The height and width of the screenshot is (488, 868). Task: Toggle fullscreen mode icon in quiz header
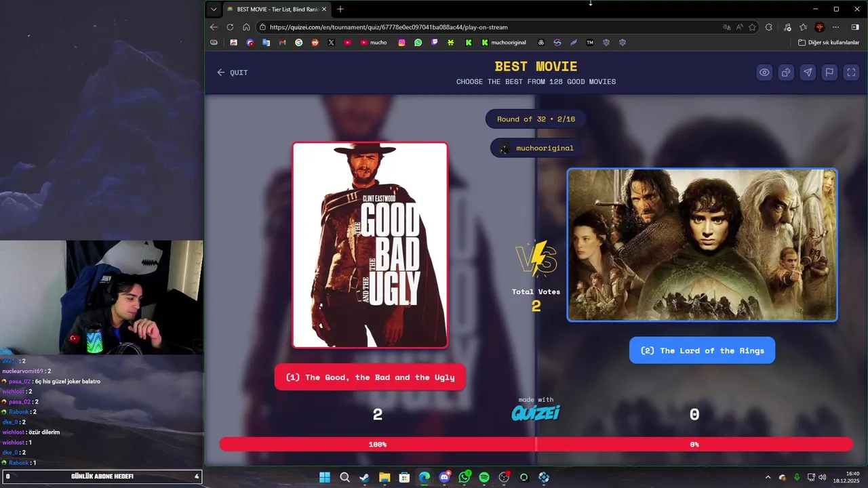(x=851, y=73)
